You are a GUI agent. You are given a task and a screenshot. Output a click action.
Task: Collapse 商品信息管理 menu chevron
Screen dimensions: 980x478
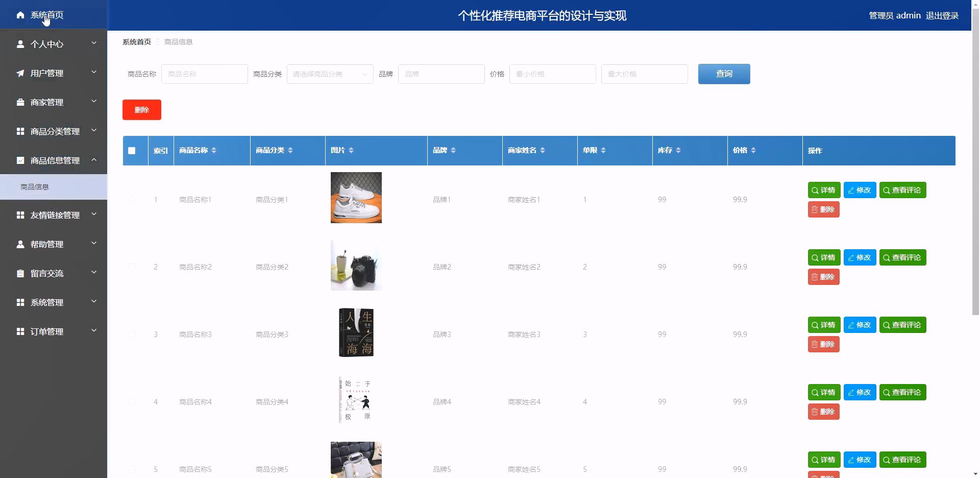tap(94, 160)
